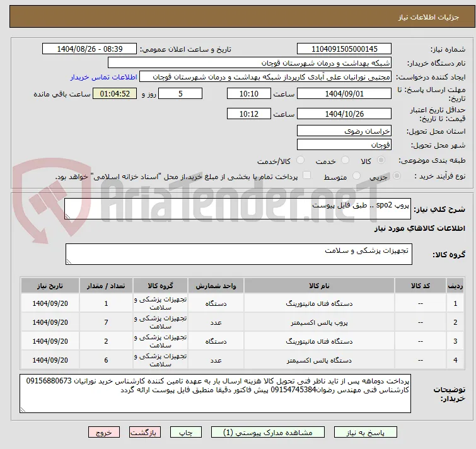Click the گروه کالا textarea
Image resolution: width=476 pixels, height=449 pixels.
(238, 254)
